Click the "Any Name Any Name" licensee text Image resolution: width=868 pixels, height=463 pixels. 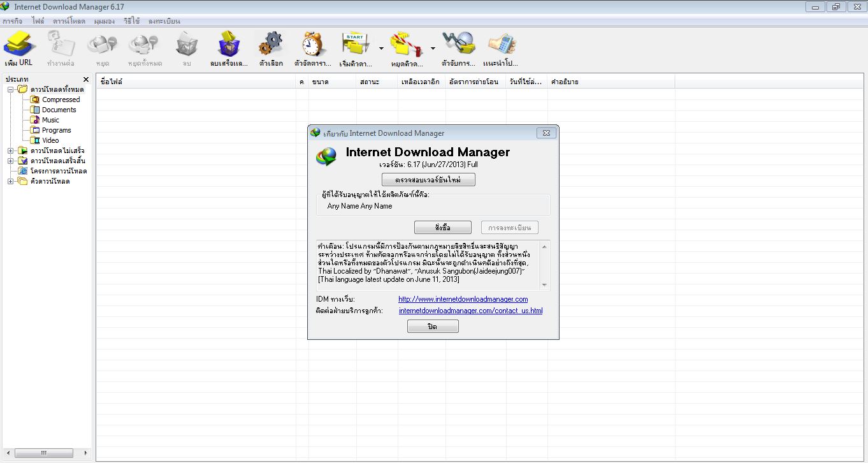click(x=359, y=206)
